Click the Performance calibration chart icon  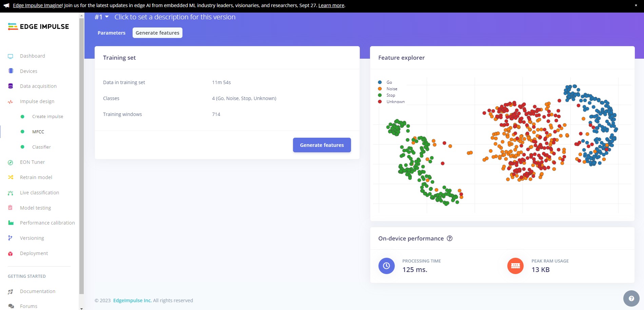pos(11,223)
